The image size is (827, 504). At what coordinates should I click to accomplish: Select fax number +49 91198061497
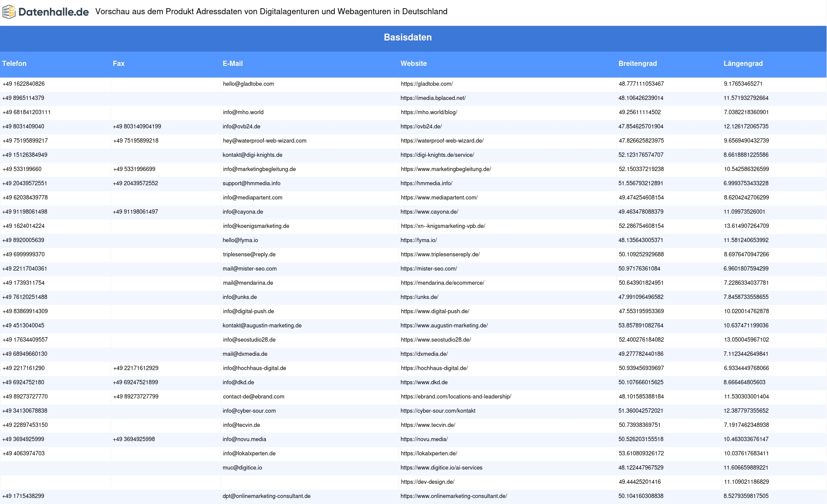(136, 212)
